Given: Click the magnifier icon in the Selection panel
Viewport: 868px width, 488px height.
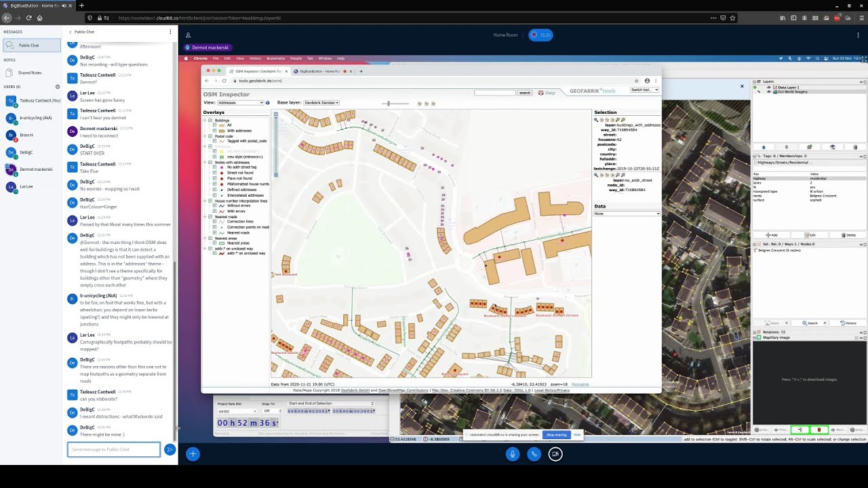Looking at the screenshot, I should [x=596, y=120].
